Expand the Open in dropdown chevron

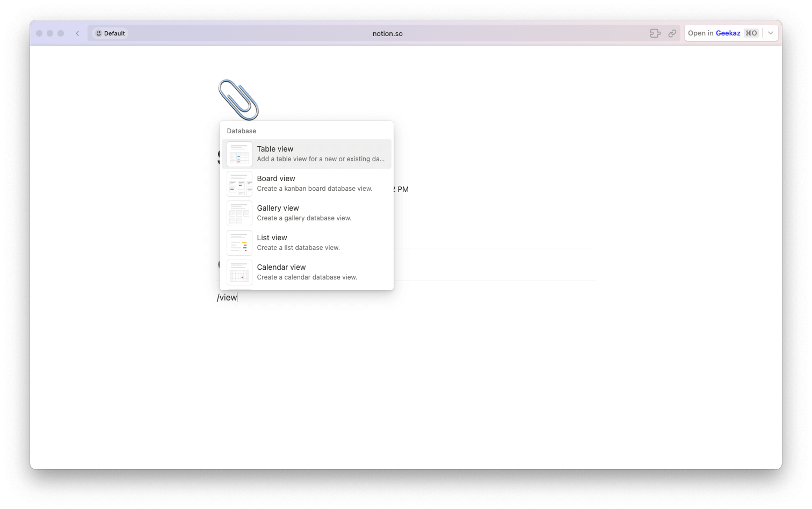pos(771,33)
